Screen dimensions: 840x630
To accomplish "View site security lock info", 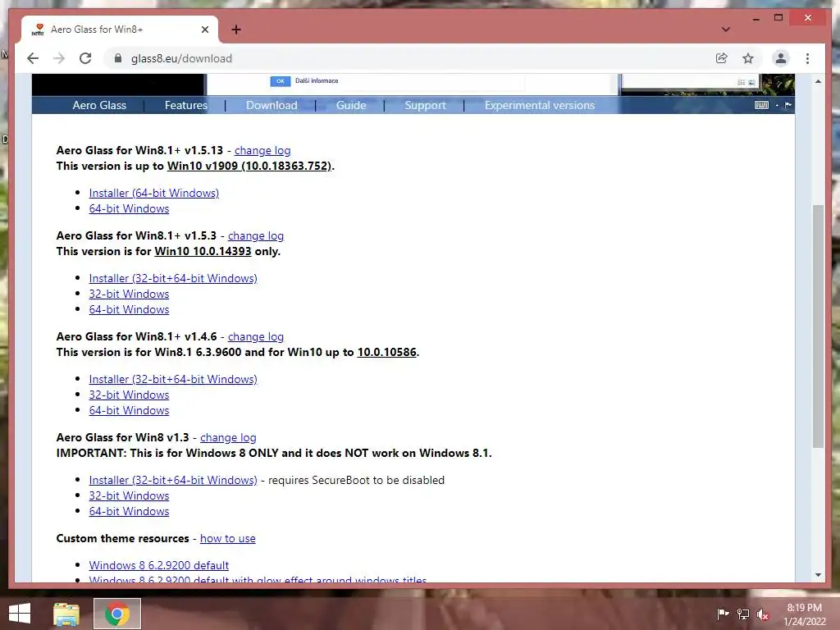I will tap(118, 58).
